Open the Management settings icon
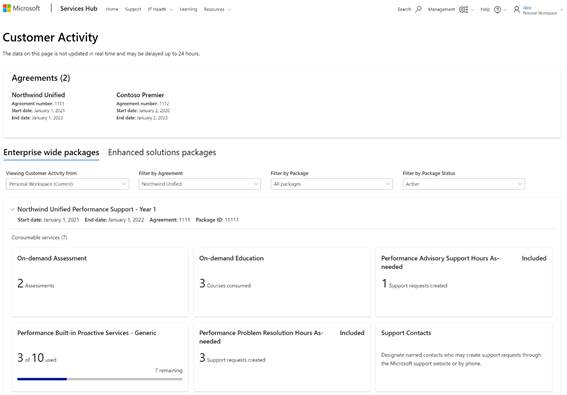This screenshot has width=567, height=395. click(x=463, y=9)
